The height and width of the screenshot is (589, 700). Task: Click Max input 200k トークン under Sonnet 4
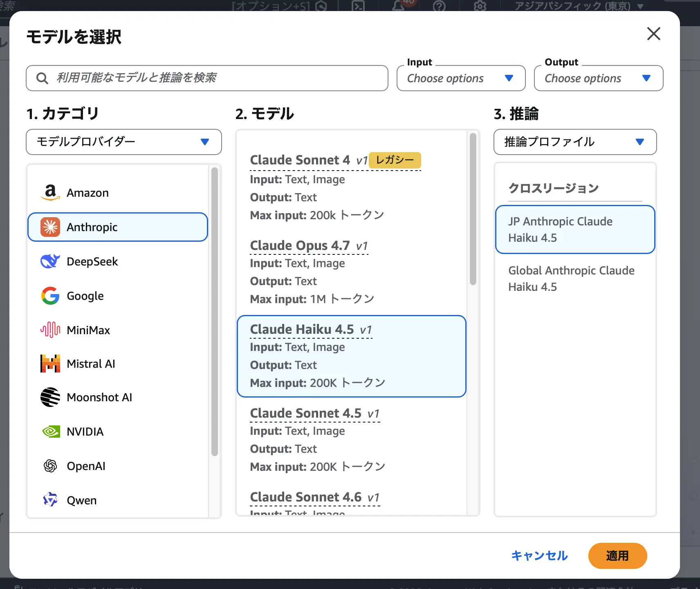click(317, 215)
